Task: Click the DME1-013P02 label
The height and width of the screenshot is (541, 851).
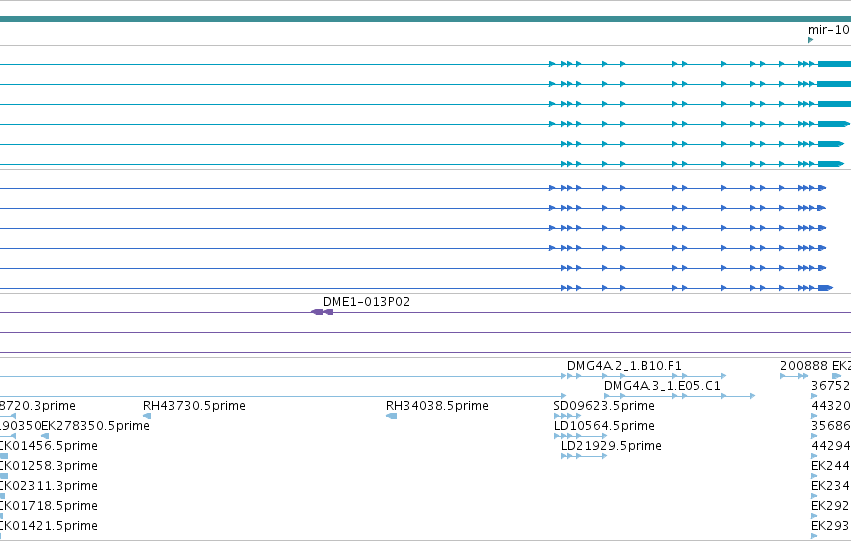Action: [366, 302]
